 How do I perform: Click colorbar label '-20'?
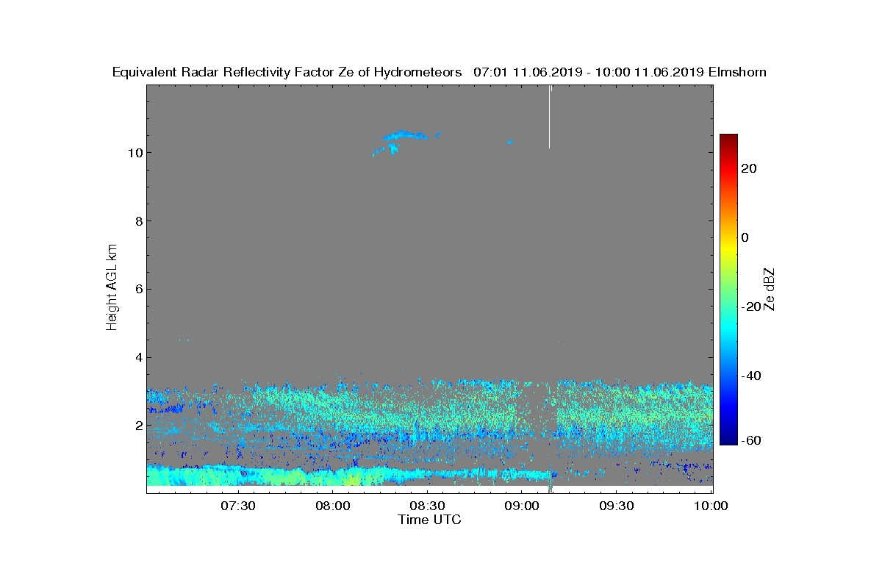(750, 306)
